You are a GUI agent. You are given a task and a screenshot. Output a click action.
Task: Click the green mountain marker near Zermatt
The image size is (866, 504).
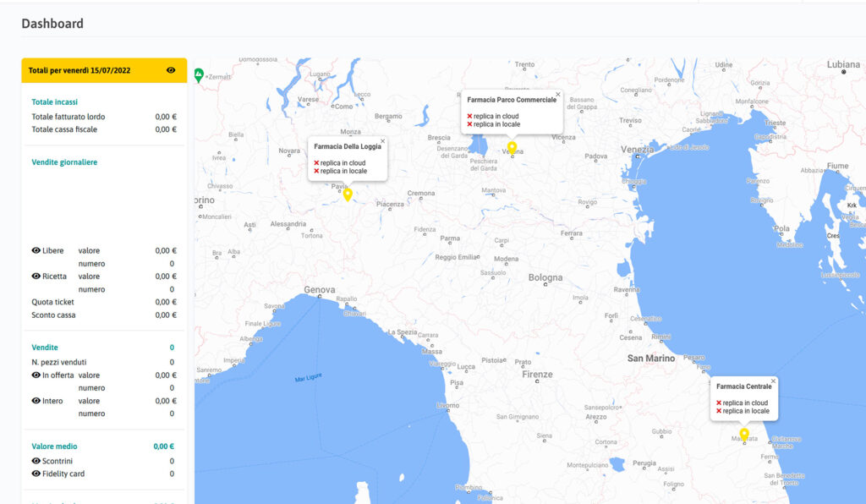pyautogui.click(x=199, y=74)
